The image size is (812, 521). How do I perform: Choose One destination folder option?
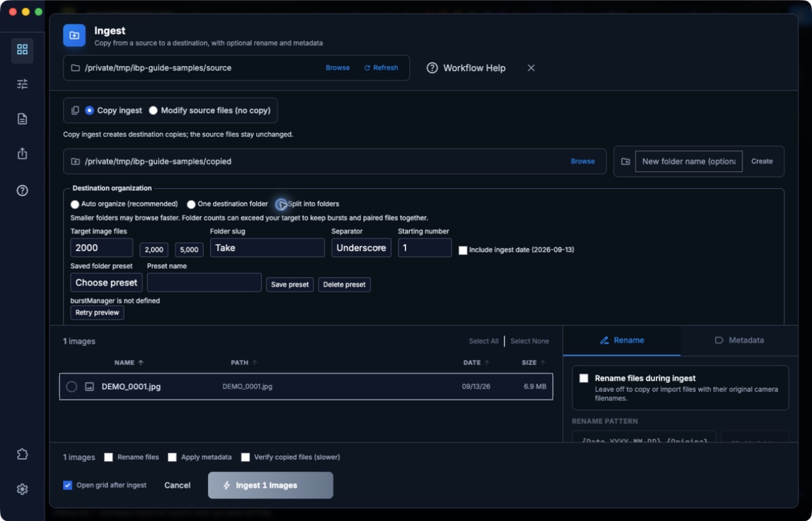(191, 204)
